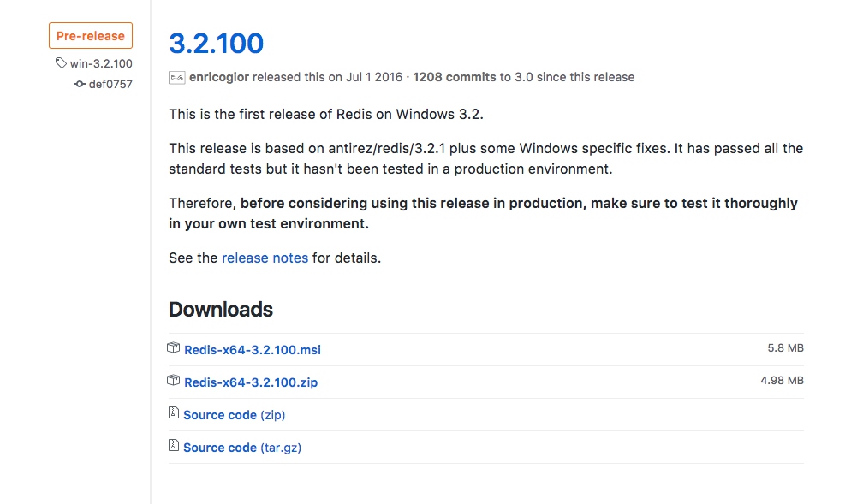
Task: Download Redis-x64-3.2.100.zip
Action: click(x=251, y=382)
